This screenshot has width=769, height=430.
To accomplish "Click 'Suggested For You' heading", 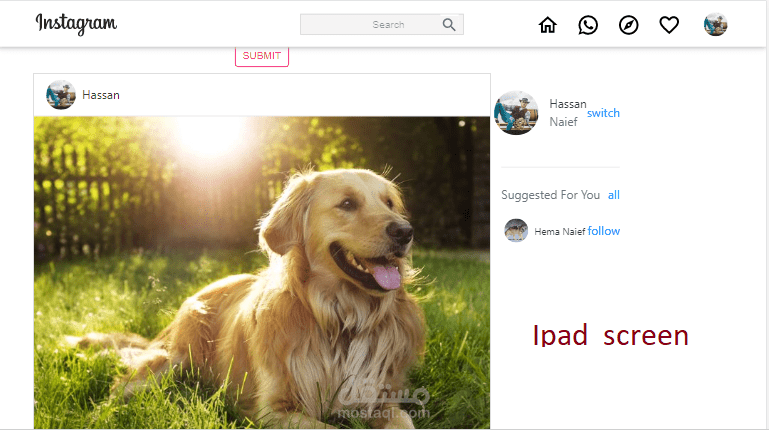I will [x=550, y=195].
